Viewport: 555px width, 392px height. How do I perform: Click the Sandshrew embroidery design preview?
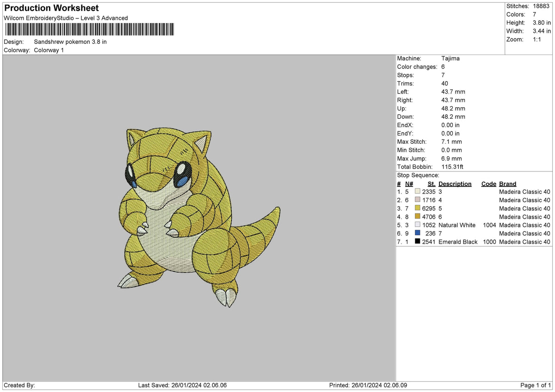[199, 217]
